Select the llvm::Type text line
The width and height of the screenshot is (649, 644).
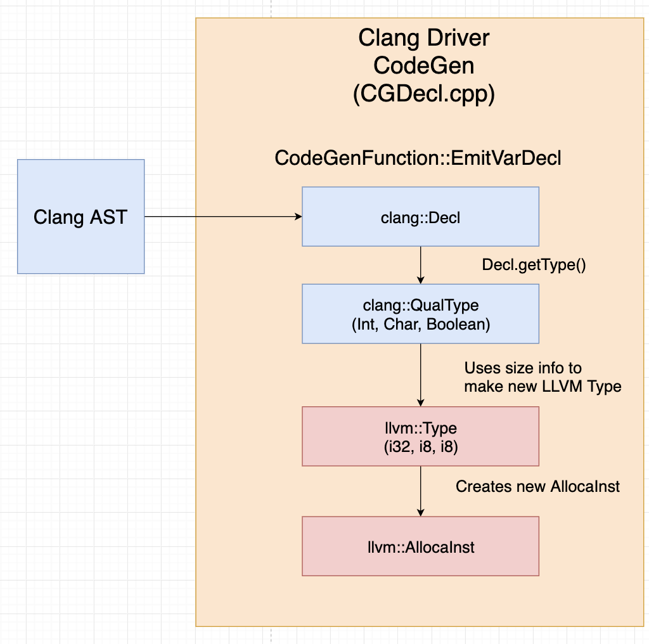coord(420,428)
